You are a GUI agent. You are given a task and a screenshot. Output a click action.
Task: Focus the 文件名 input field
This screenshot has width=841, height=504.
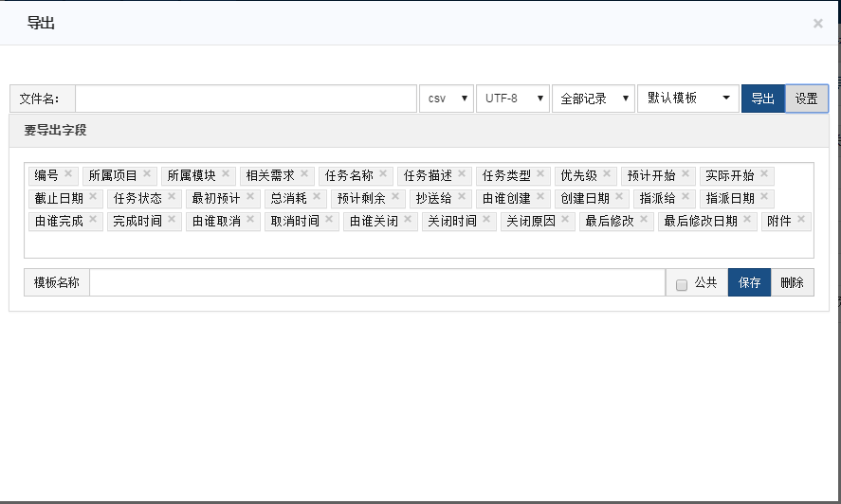[x=247, y=99]
